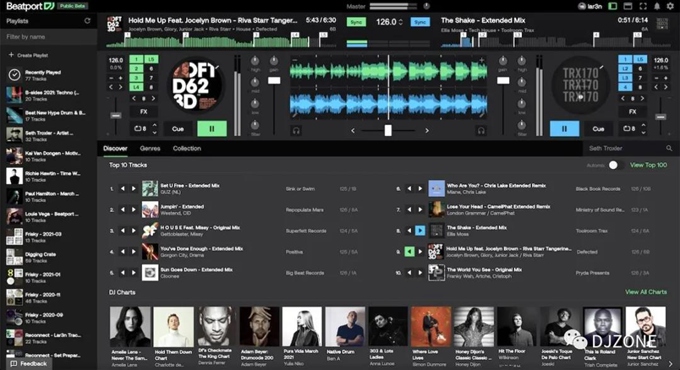Image resolution: width=680 pixels, height=370 pixels.
Task: Refresh the Playlists panel
Action: (x=87, y=21)
